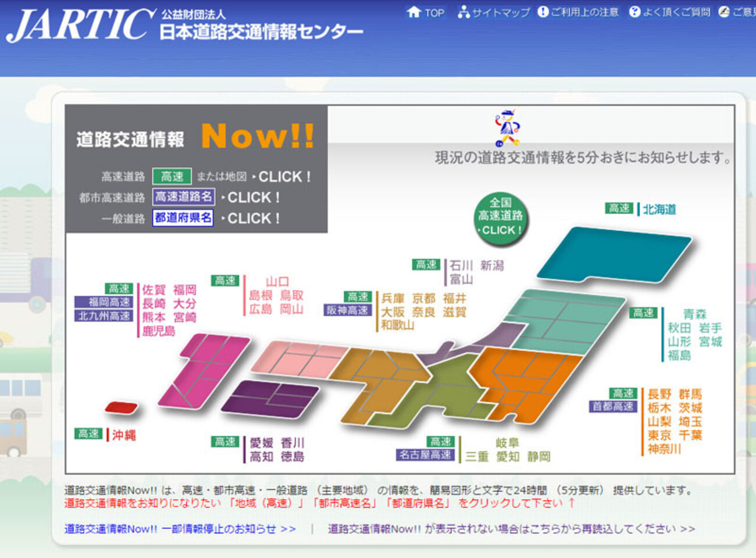Choose 福島 prefecture
Image resolution: width=756 pixels, height=558 pixels.
pos(680,355)
